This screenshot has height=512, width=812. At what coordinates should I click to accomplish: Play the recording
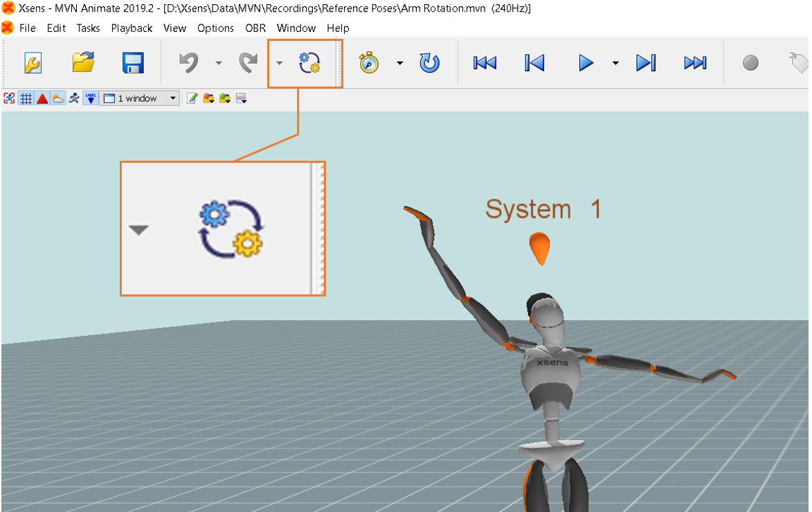pyautogui.click(x=586, y=63)
